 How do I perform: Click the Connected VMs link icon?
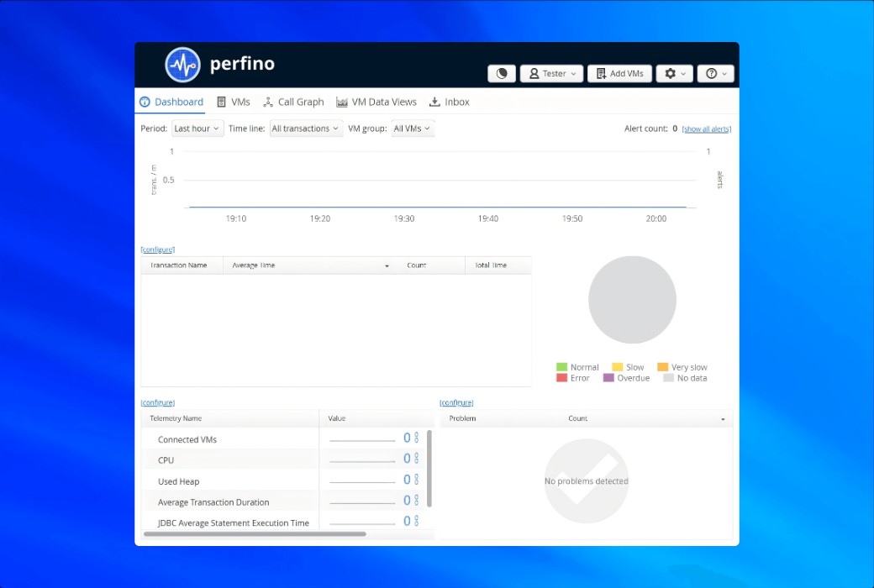pos(416,438)
